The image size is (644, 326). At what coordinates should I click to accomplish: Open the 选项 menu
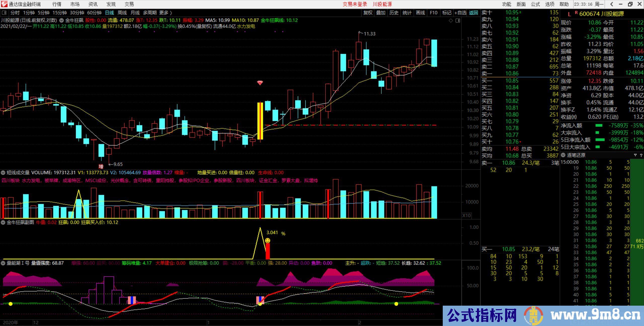[550, 4]
